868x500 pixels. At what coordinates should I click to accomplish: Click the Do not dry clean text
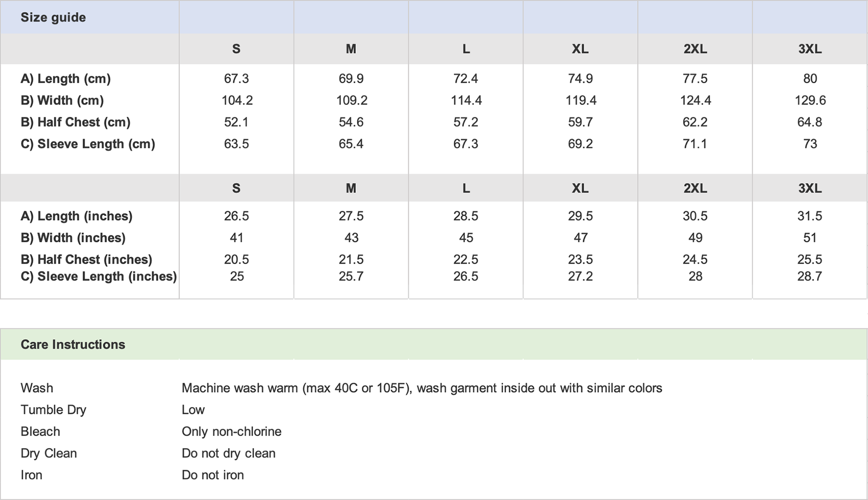228,453
